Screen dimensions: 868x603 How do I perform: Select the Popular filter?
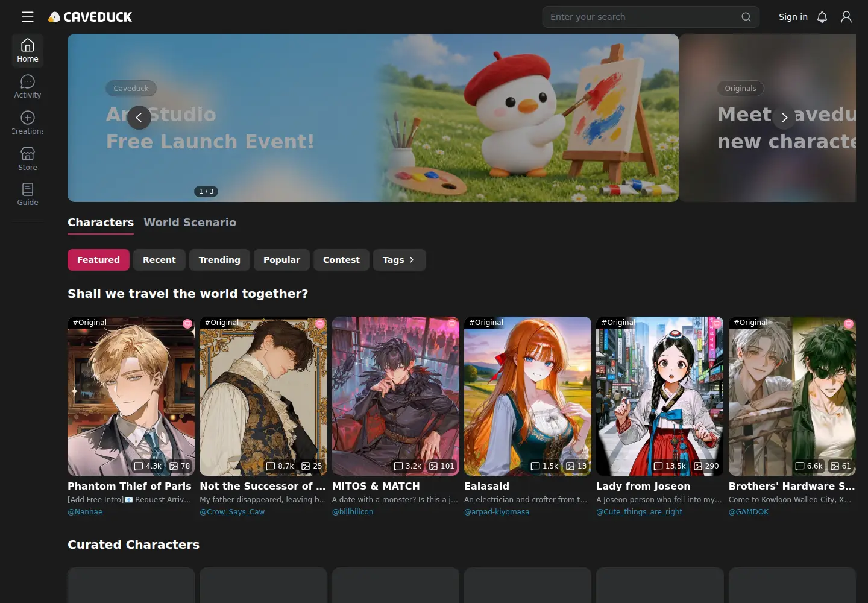(x=281, y=260)
